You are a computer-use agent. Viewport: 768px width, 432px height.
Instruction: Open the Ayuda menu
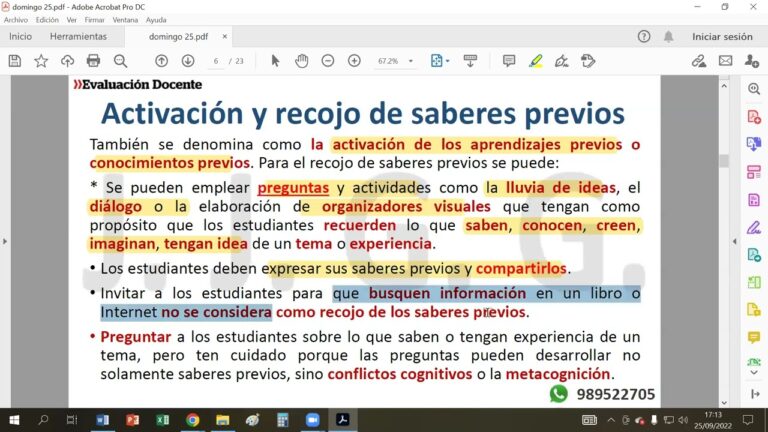156,20
